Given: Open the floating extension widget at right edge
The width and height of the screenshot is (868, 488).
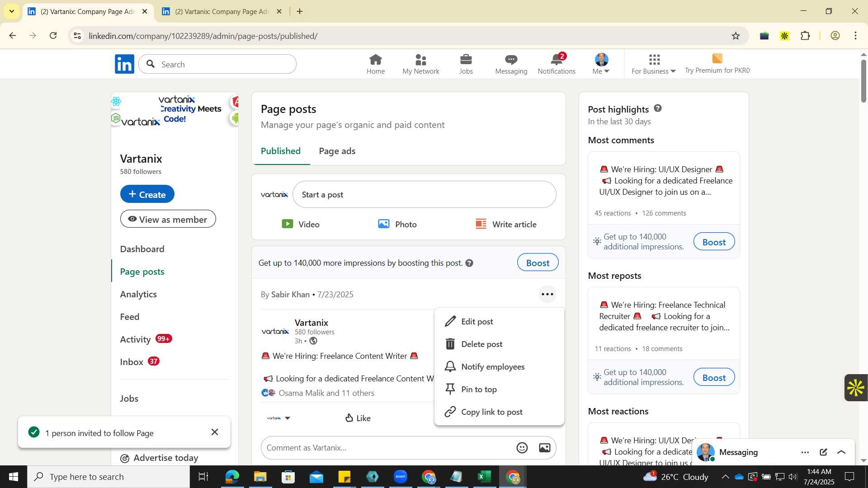Looking at the screenshot, I should coord(856,388).
